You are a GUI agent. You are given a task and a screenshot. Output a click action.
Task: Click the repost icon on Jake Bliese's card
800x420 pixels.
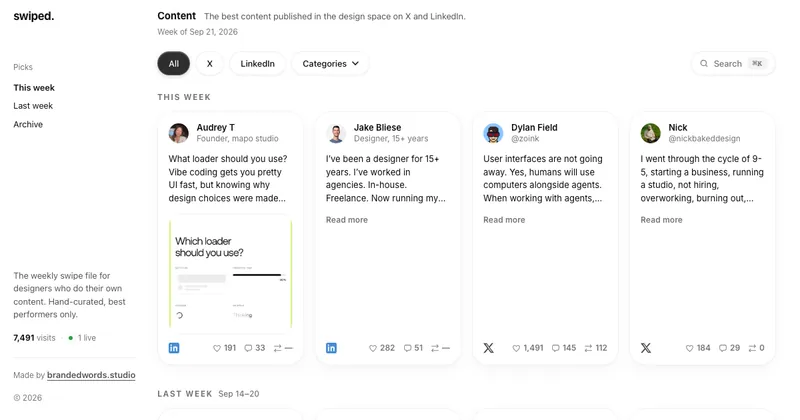pos(435,348)
